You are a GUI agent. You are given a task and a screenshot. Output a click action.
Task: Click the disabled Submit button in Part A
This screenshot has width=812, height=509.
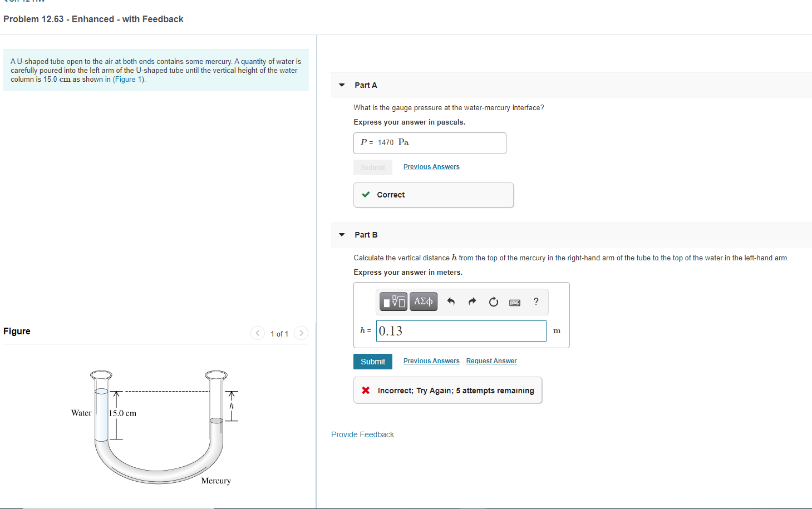pos(373,167)
